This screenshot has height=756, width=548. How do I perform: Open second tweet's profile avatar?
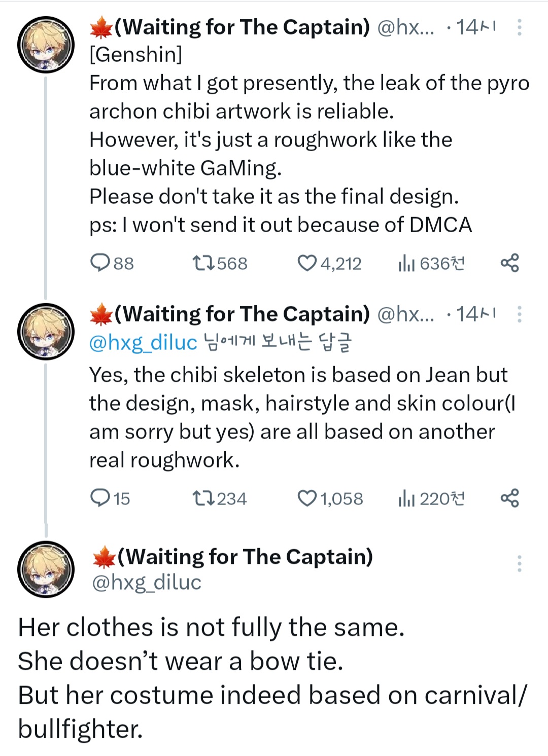[x=46, y=332]
